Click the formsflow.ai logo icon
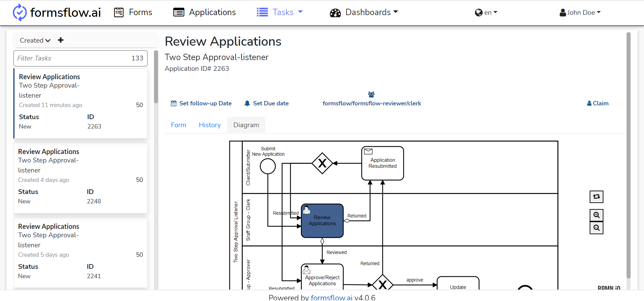 pyautogui.click(x=19, y=12)
